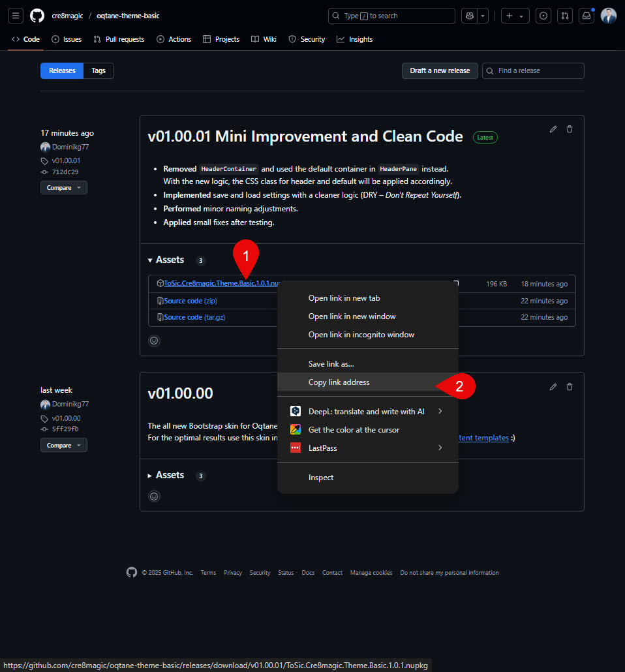The width and height of the screenshot is (625, 672).
Task: Open the Create new plus dropdown
Action: 515,16
